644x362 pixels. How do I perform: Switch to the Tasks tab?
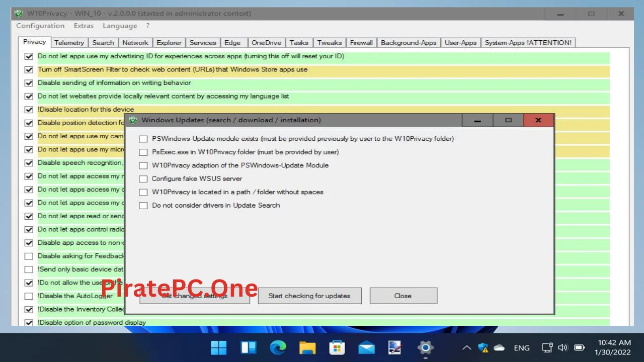[x=299, y=43]
